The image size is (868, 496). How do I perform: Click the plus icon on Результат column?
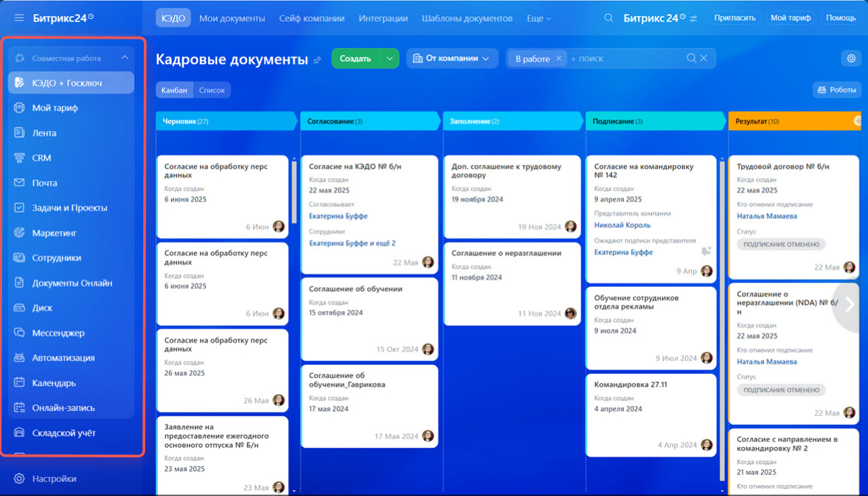pyautogui.click(x=858, y=120)
